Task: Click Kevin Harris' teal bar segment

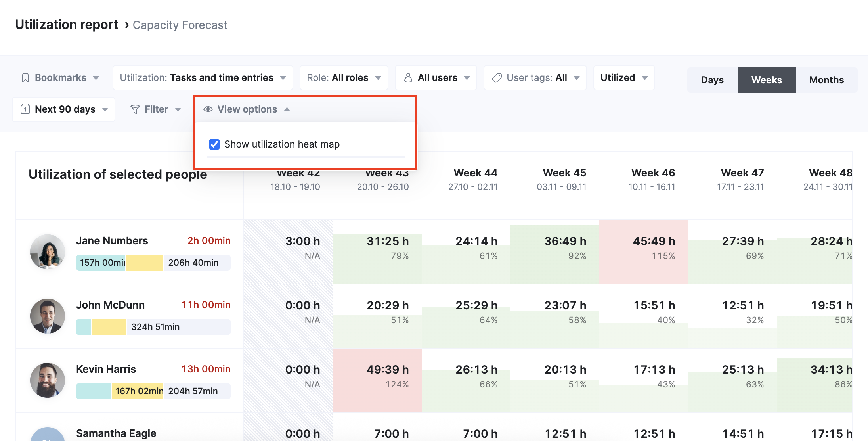Action: [x=94, y=391]
